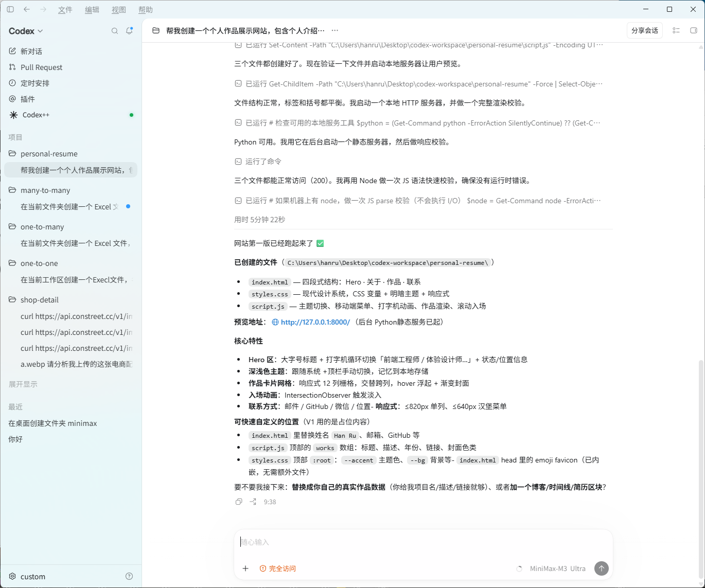Open Codex++ in the sidebar
705x588 pixels.
[70, 115]
